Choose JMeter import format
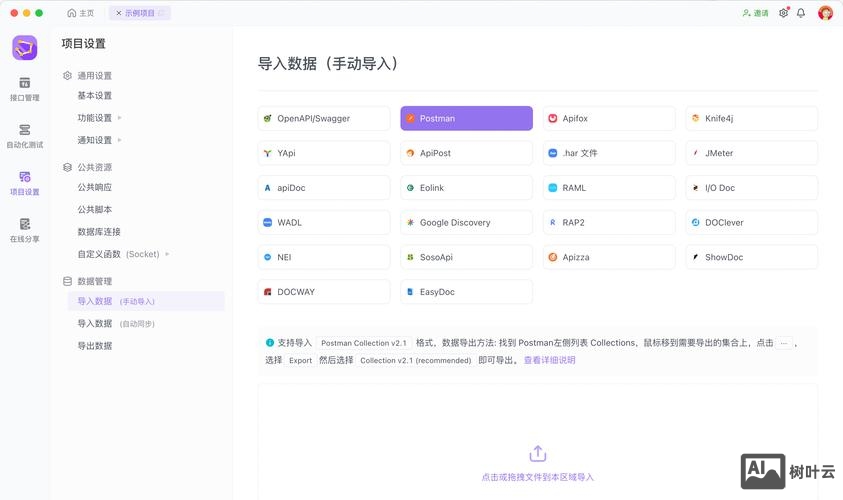Screen dimensions: 843x500 click(752, 153)
